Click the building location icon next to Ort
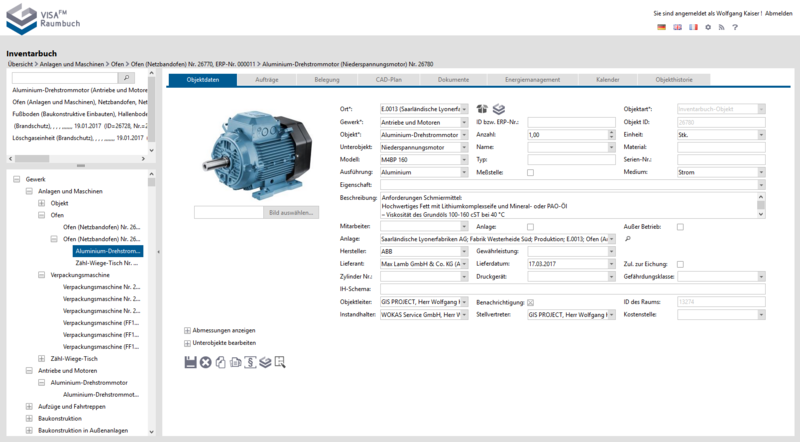 click(x=482, y=109)
